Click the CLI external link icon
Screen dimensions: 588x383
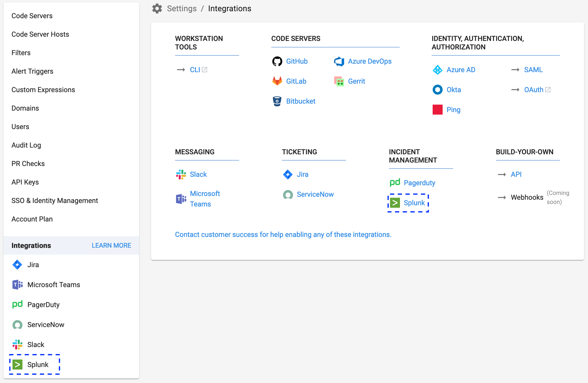204,70
